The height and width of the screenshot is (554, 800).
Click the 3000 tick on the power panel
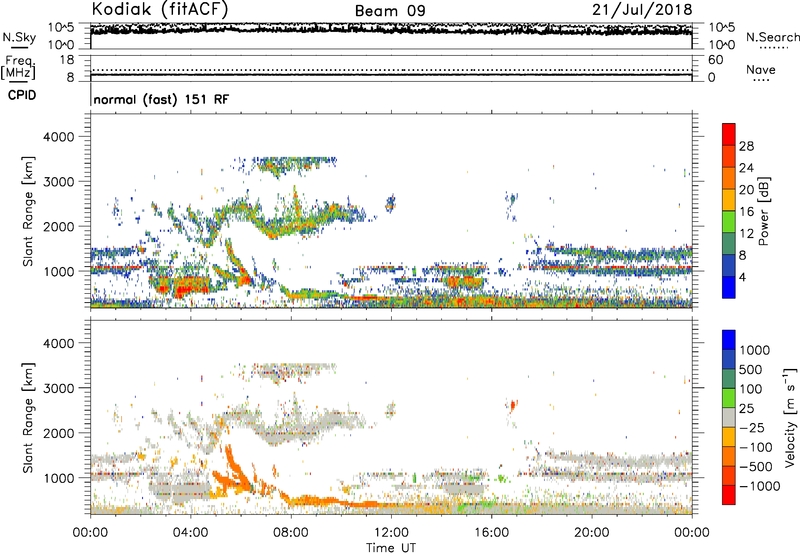[x=58, y=182]
